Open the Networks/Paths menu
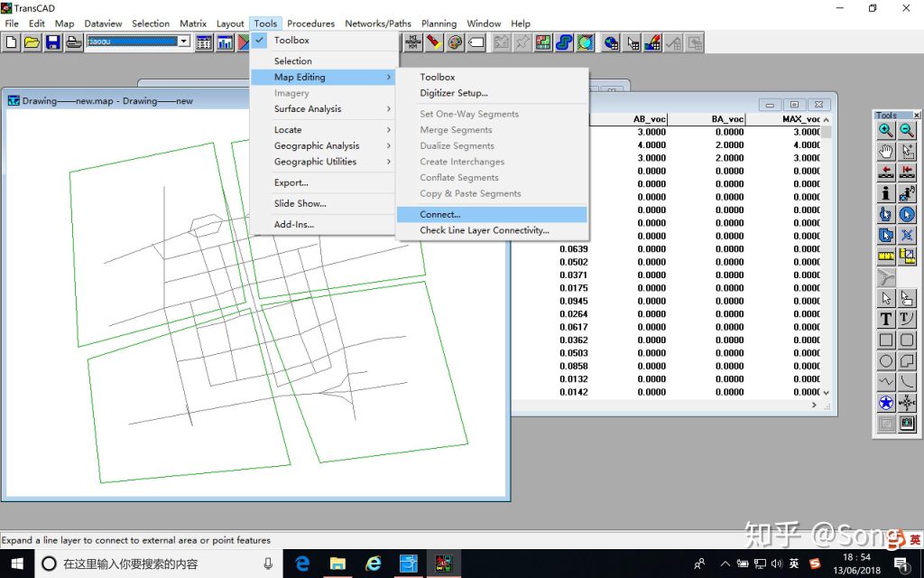 coord(378,23)
